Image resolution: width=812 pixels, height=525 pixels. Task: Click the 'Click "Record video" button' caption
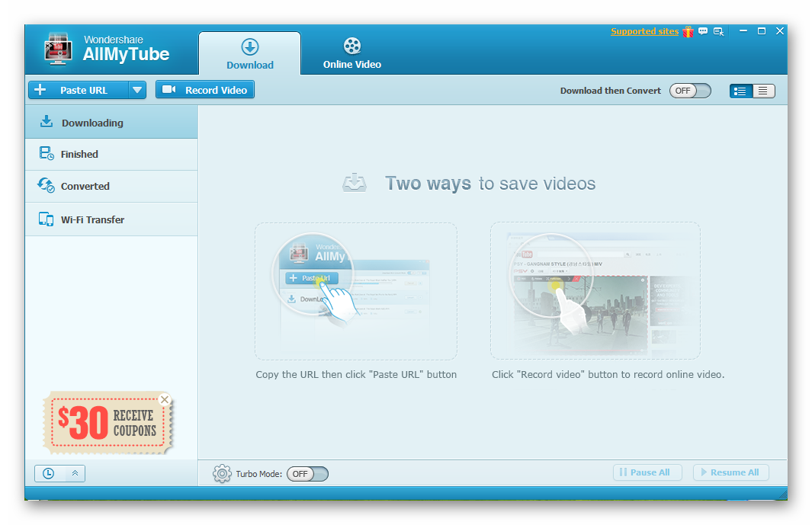tap(608, 374)
